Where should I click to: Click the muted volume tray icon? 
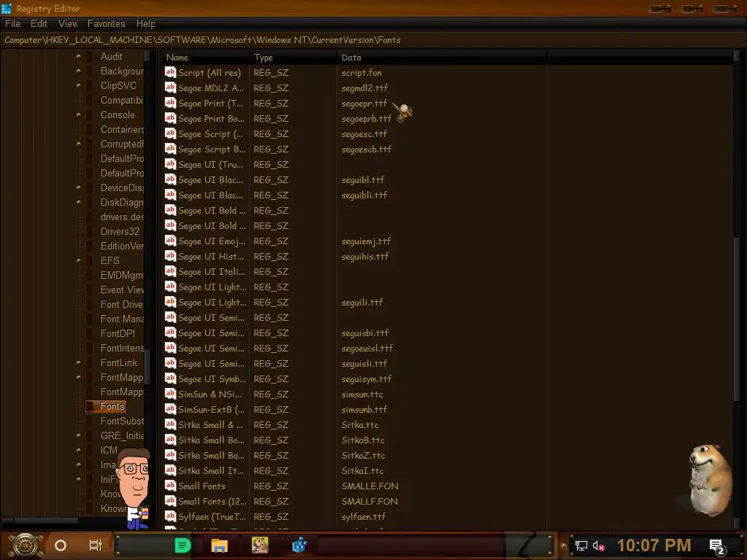click(599, 545)
